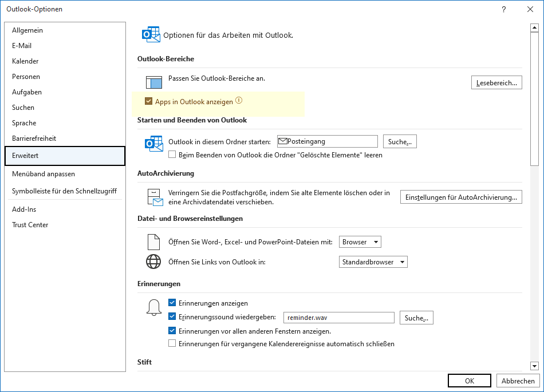Click the Outlook logo icon beside the options header
The height and width of the screenshot is (392, 544).
[151, 35]
